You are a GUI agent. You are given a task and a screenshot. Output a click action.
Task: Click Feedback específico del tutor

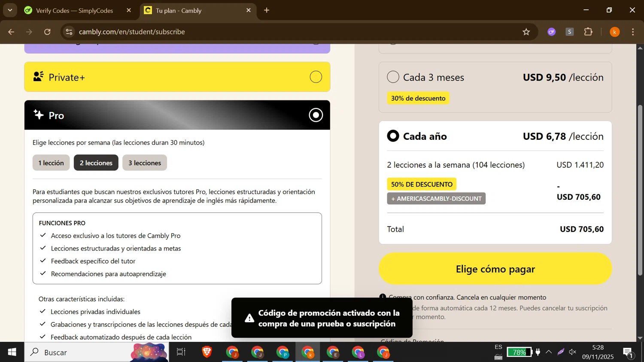(93, 261)
